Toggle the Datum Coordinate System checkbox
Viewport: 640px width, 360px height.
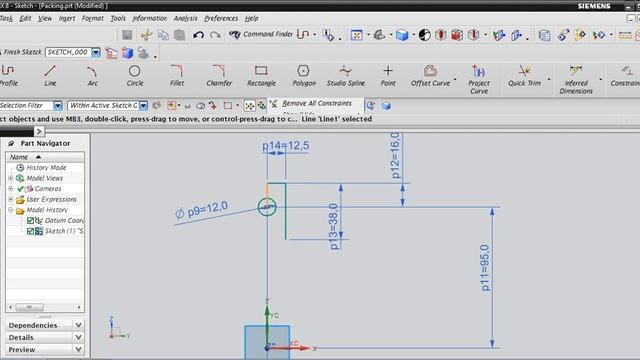30,221
